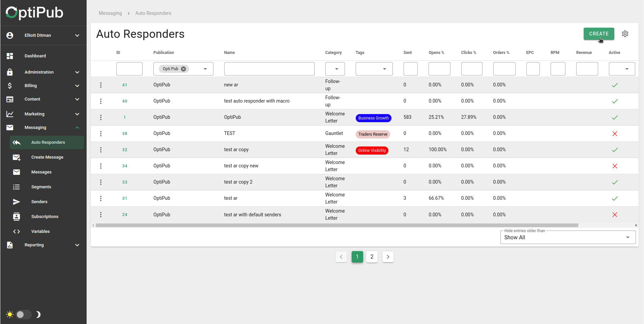Remove the Opti Pub filter chip

[x=183, y=69]
